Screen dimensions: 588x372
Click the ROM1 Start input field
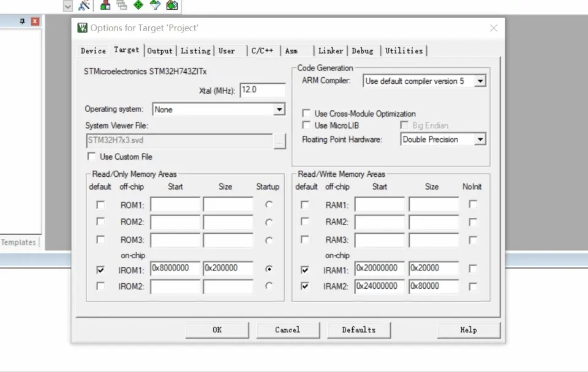click(x=175, y=204)
